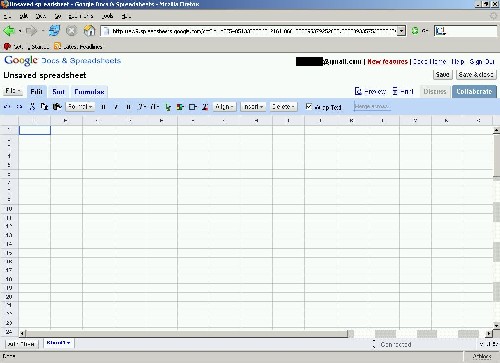Viewport: 500px width, 363px height.
Task: Switch to the Sort tab
Action: click(58, 91)
